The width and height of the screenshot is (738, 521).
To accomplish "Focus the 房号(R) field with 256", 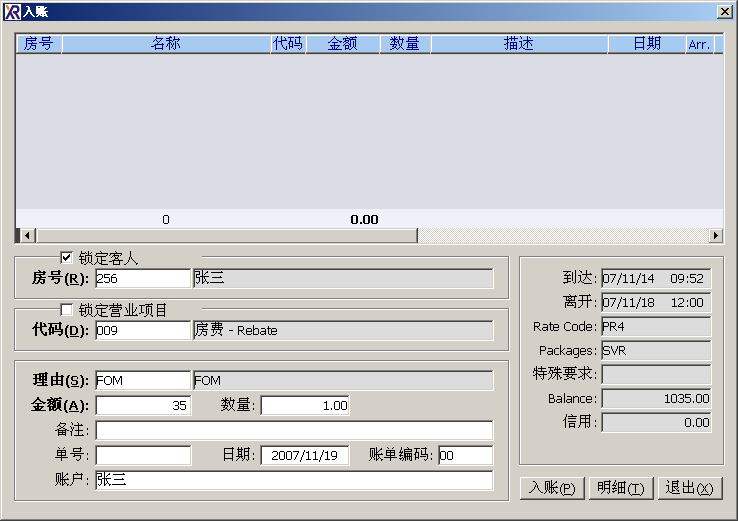I will coord(143,278).
